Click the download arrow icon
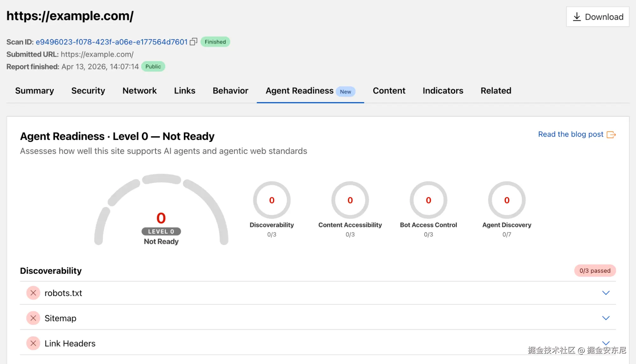Screen dimensions: 636x364 [x=577, y=17]
